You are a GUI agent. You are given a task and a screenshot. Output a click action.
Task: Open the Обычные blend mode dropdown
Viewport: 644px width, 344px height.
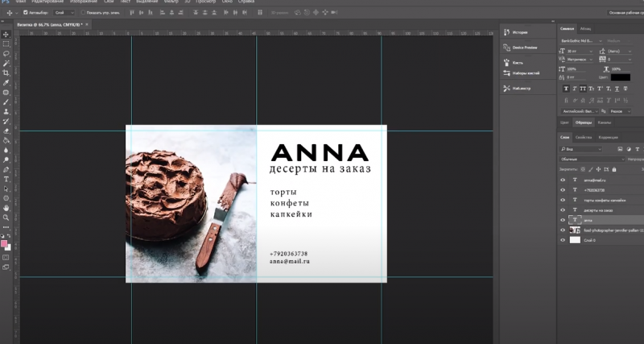point(592,160)
